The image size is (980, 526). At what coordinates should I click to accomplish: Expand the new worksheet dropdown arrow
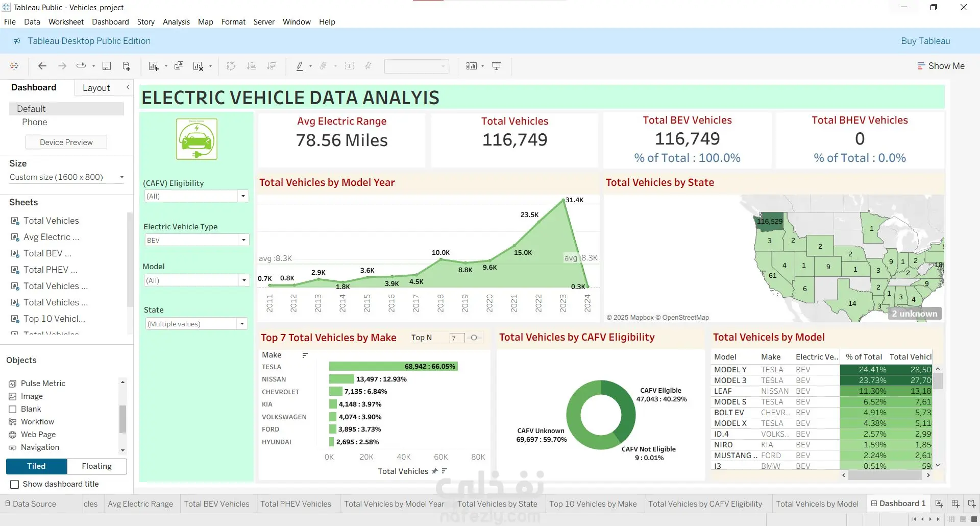click(166, 66)
